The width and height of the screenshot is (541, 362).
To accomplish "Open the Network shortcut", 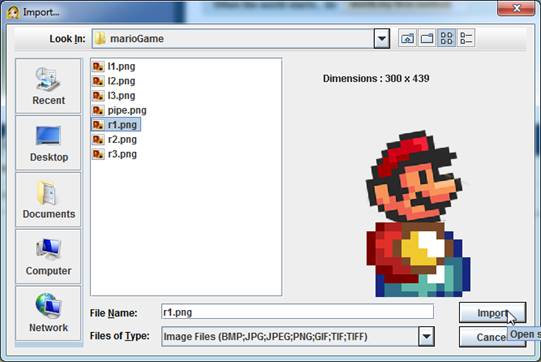I will click(x=48, y=313).
